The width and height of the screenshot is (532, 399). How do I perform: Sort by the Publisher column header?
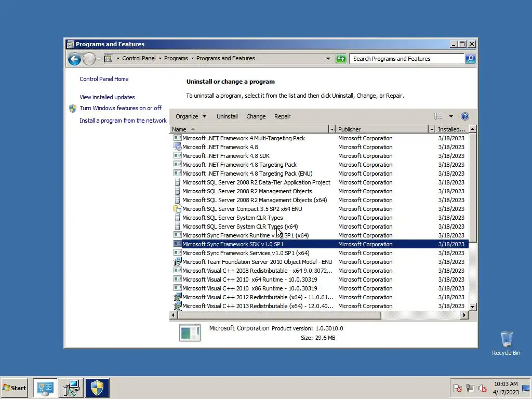pos(382,129)
